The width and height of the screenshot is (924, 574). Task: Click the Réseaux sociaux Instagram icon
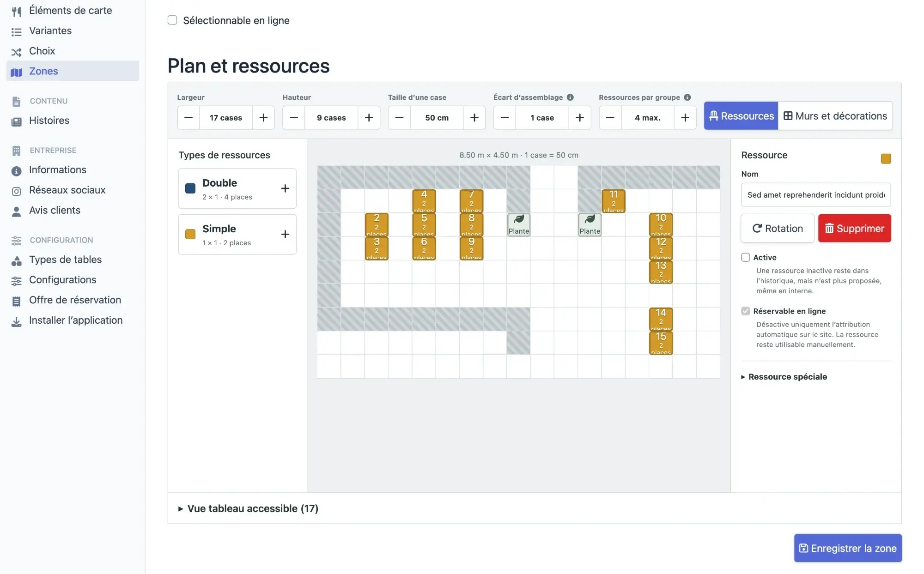16,191
